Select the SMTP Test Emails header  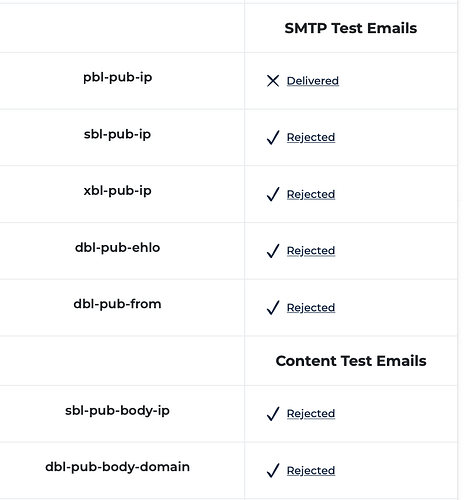coord(351,28)
